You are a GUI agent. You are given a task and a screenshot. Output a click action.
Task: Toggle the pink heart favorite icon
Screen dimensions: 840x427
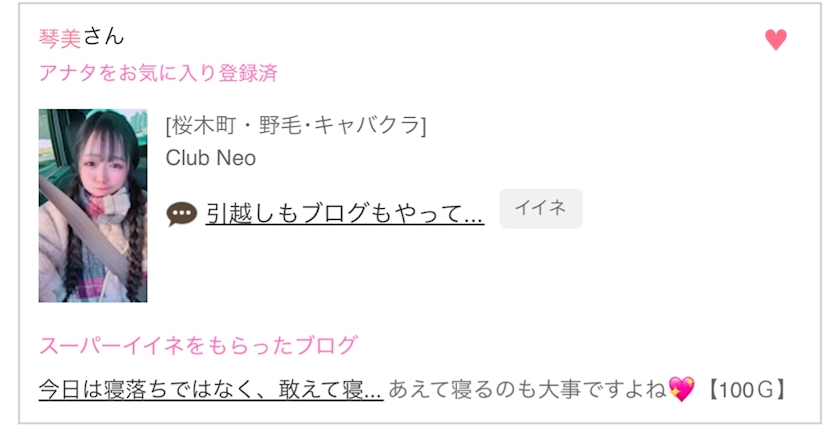click(776, 40)
